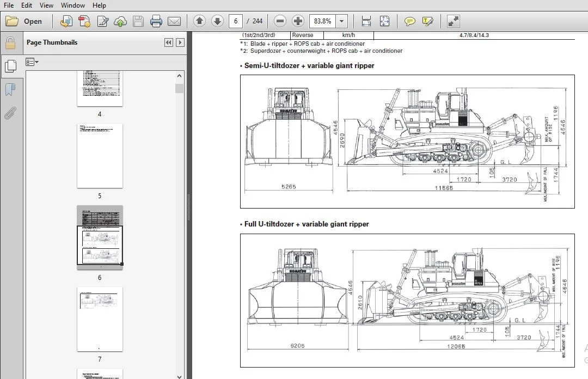Click the Page Thumbnails panel title

tap(52, 42)
